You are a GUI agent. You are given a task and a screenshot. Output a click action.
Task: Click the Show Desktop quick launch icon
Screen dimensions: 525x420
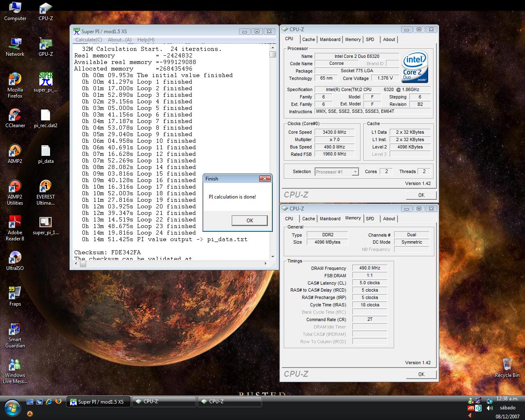(30, 402)
